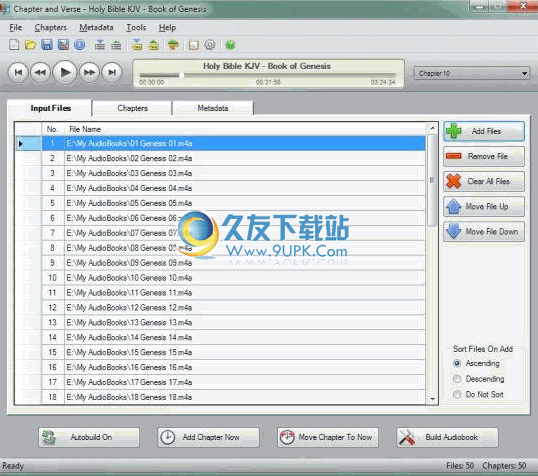Switch to the Input Files tab
Viewport: 538px width, 476px height.
(x=50, y=108)
